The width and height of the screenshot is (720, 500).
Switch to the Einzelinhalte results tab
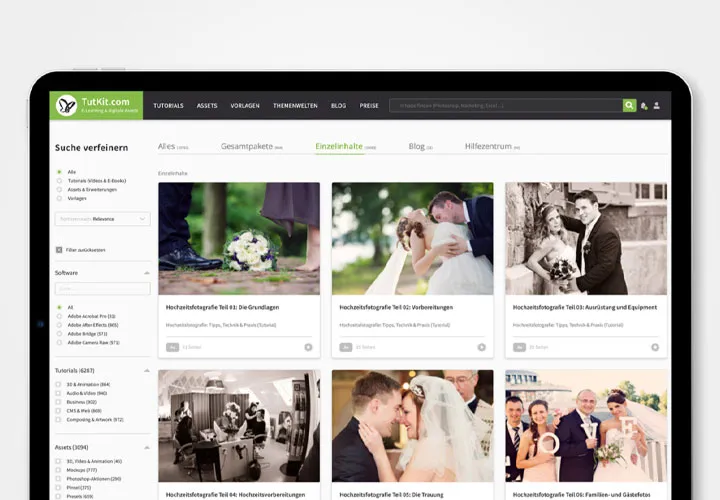coord(345,146)
